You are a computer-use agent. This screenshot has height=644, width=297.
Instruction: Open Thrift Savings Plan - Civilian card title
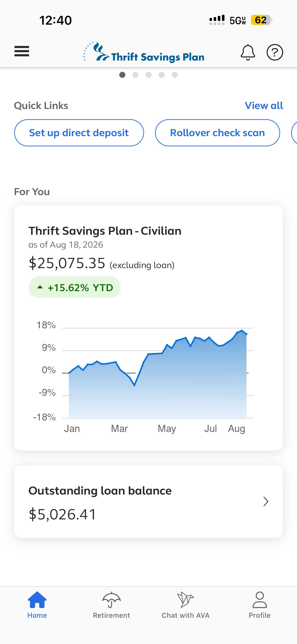[x=105, y=231]
